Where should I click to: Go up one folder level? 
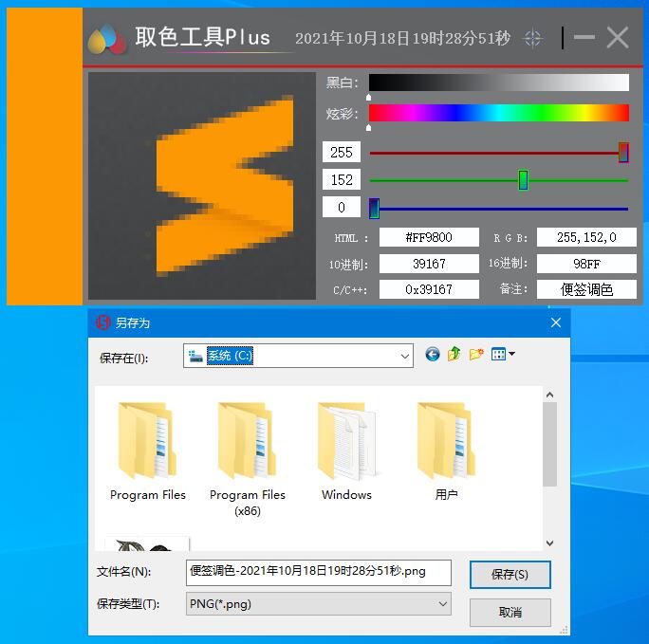[x=454, y=354]
